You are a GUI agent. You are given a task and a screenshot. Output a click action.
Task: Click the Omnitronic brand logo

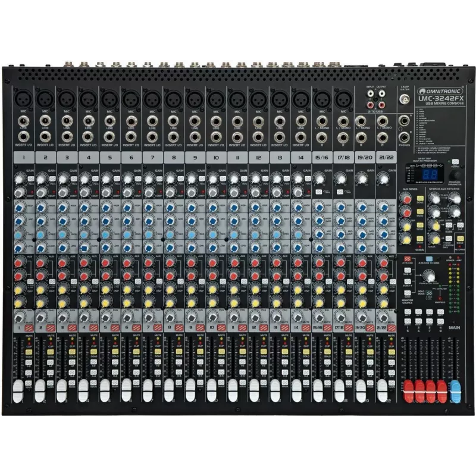tap(440, 91)
